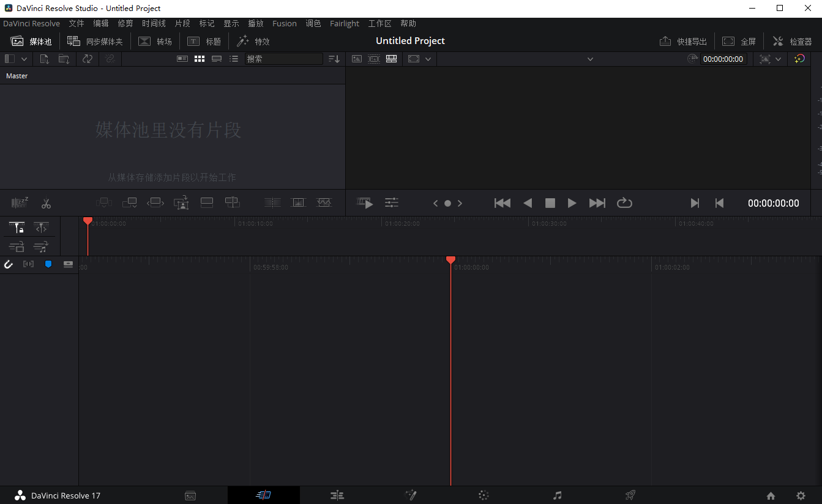Open the 媒体池 media pool panel
822x504 pixels.
pos(31,41)
